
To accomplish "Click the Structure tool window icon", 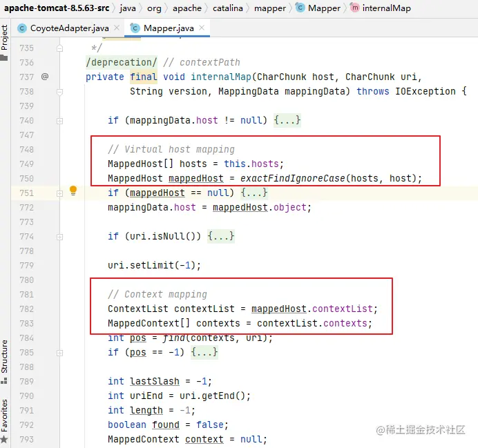I will 4,381.
